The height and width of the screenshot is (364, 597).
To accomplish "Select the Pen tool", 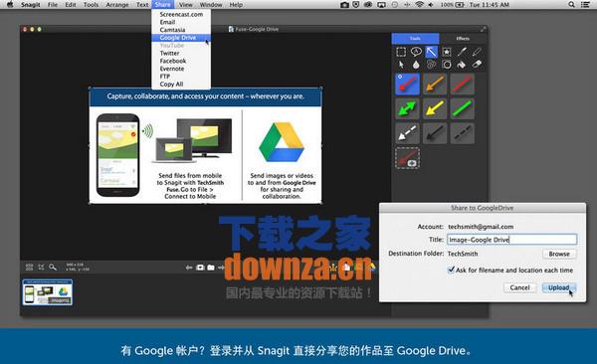I will point(462,52).
